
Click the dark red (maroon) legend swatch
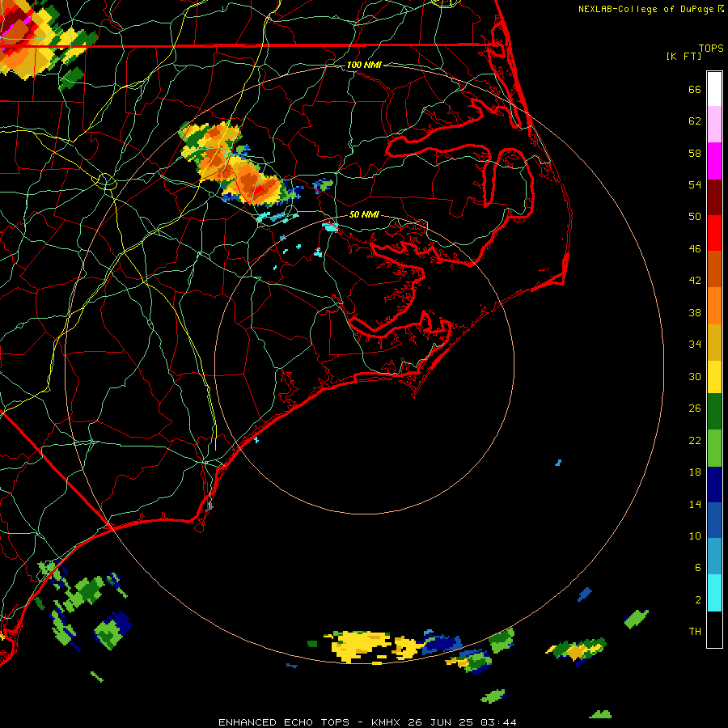point(714,197)
